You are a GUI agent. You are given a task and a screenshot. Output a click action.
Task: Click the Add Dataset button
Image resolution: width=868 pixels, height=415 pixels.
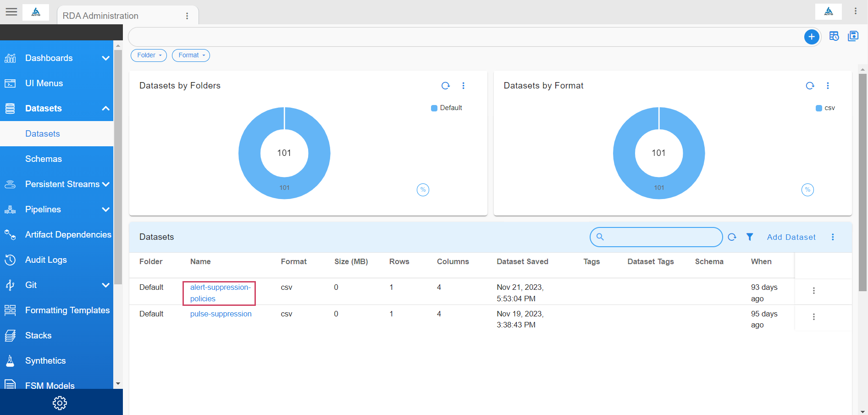(791, 237)
